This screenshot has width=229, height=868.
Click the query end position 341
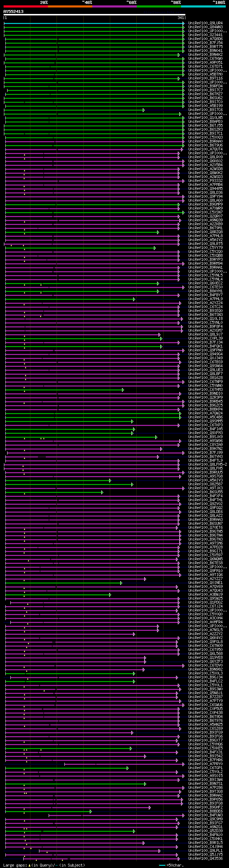(181, 18)
